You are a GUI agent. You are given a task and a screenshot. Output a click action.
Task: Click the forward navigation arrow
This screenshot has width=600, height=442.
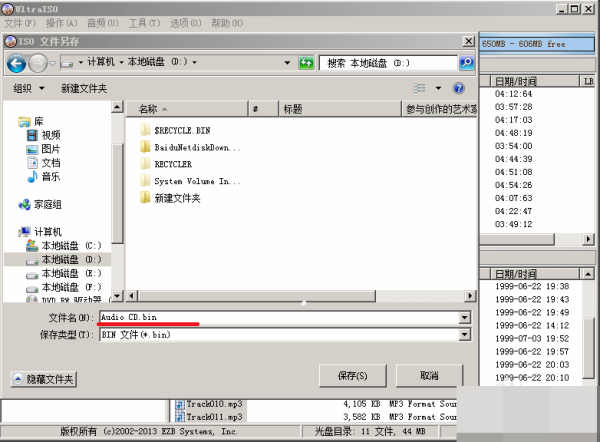pos(38,63)
